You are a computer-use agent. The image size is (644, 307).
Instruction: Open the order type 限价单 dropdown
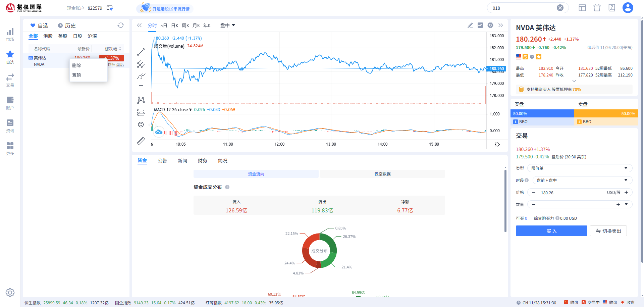point(580,168)
